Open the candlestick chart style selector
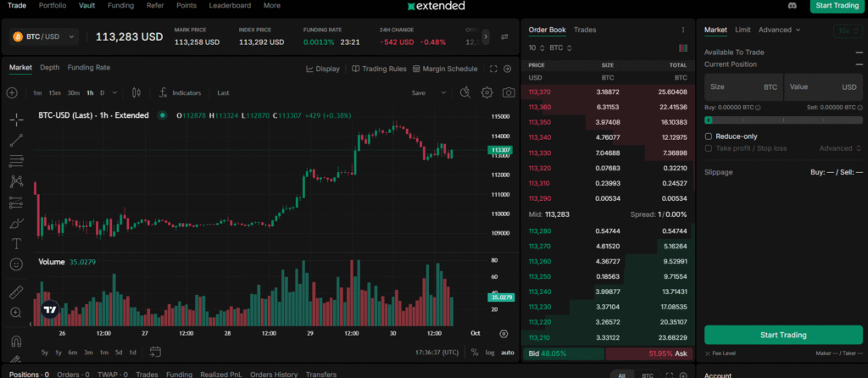This screenshot has height=378, width=868. click(136, 93)
